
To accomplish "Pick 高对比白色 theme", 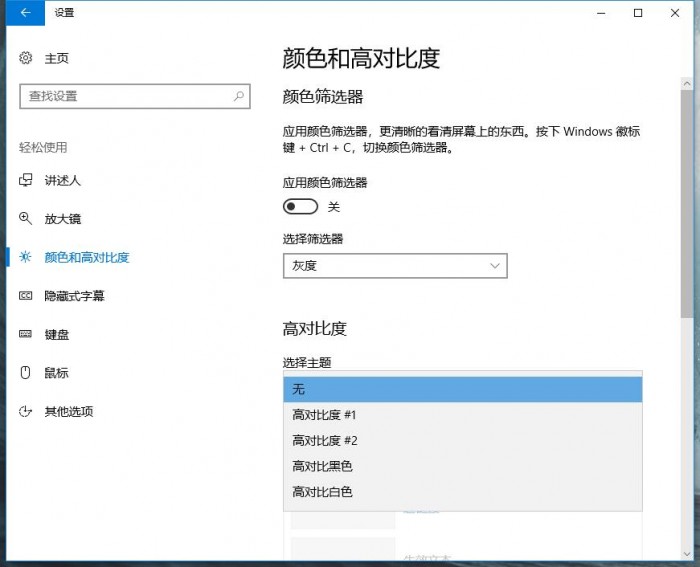I will [x=462, y=492].
